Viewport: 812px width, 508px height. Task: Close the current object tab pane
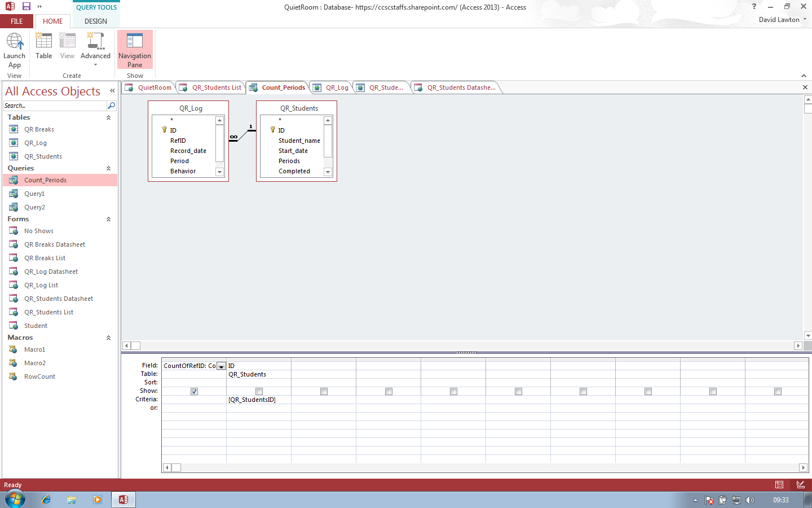click(x=805, y=87)
